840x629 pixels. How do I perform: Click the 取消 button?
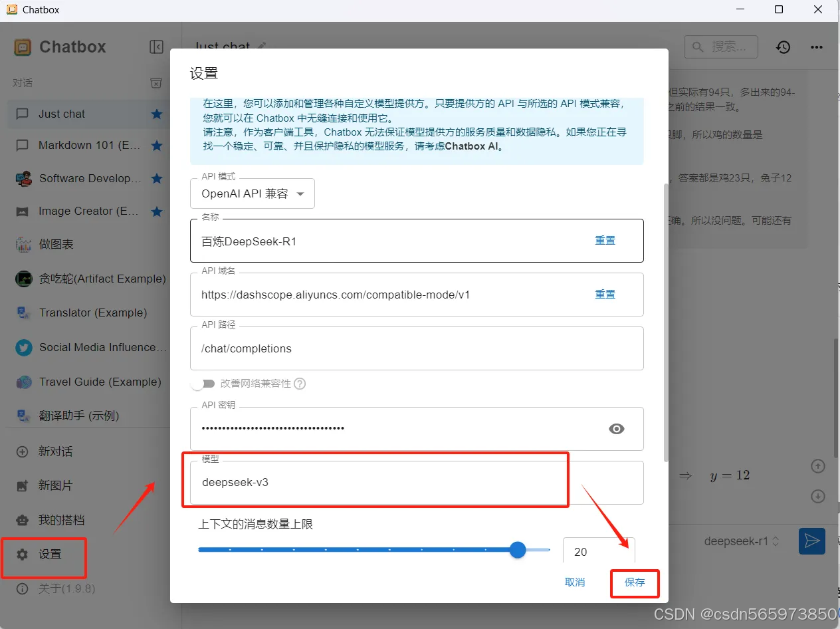(x=575, y=582)
